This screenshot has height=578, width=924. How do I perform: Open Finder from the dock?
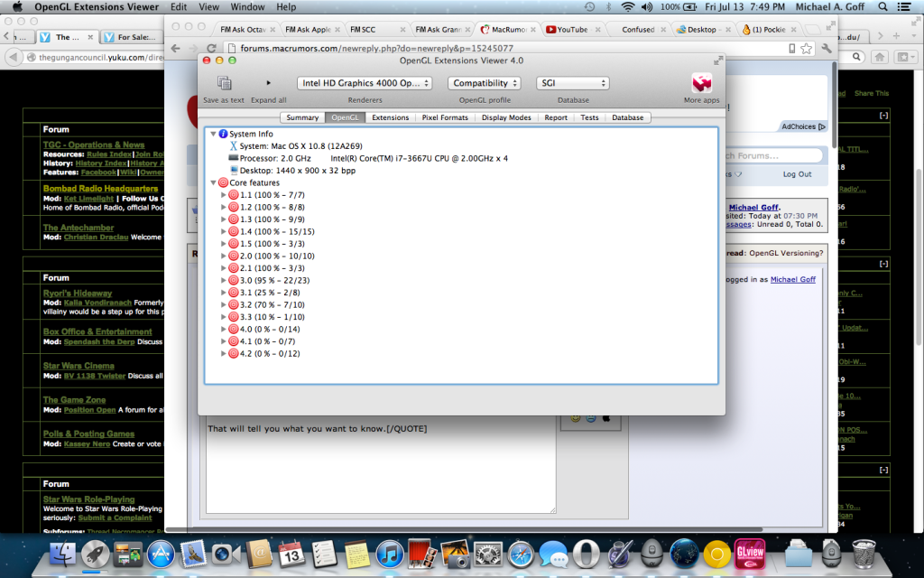(62, 555)
